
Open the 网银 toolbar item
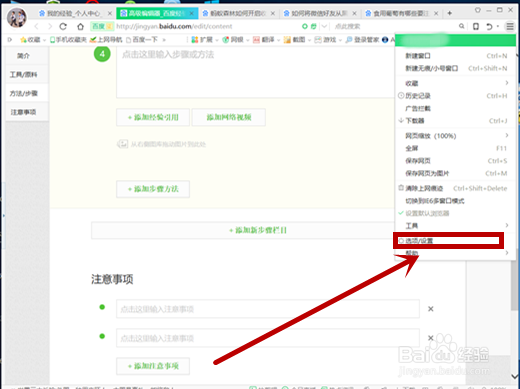click(233, 40)
